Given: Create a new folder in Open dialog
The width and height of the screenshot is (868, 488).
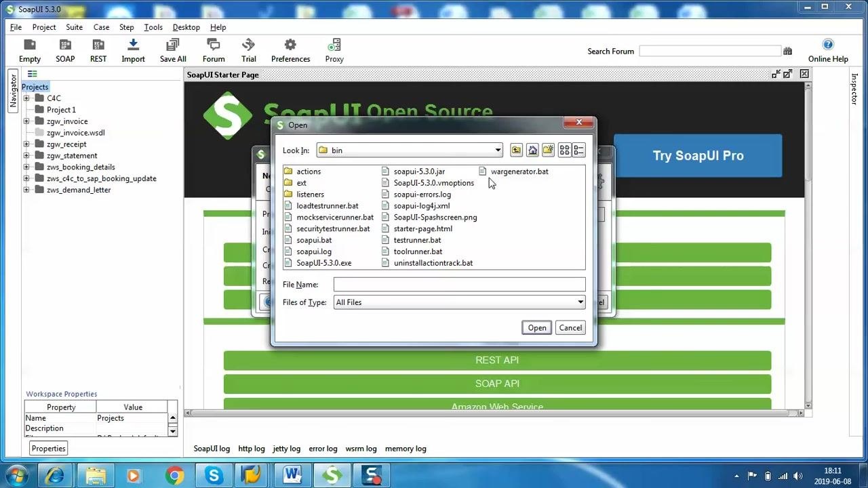Looking at the screenshot, I should 548,150.
